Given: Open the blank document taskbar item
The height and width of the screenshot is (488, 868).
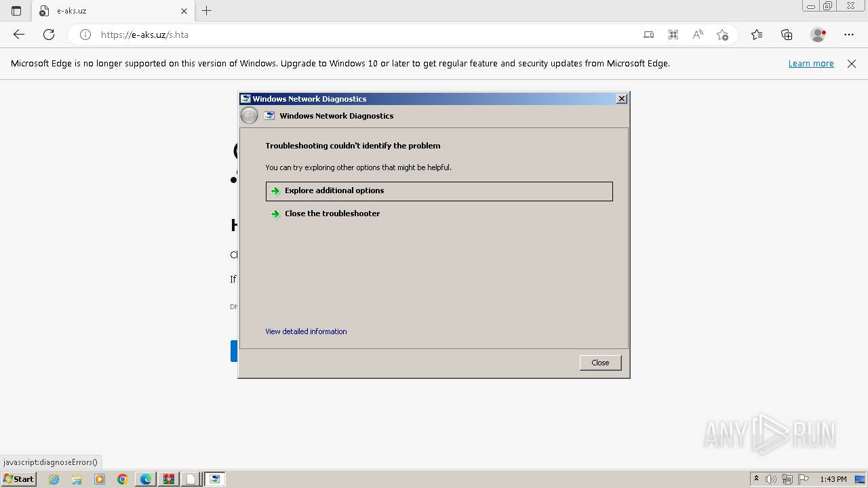Looking at the screenshot, I should (x=191, y=479).
